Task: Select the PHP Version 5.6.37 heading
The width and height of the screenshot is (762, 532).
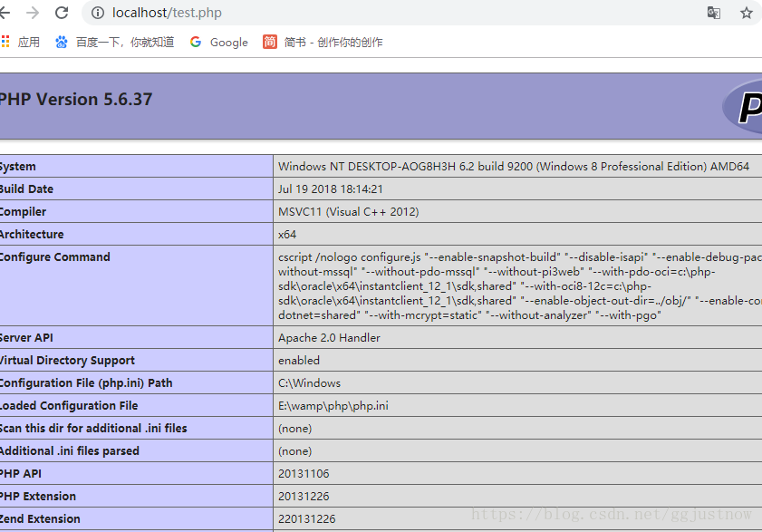Action: click(x=75, y=100)
